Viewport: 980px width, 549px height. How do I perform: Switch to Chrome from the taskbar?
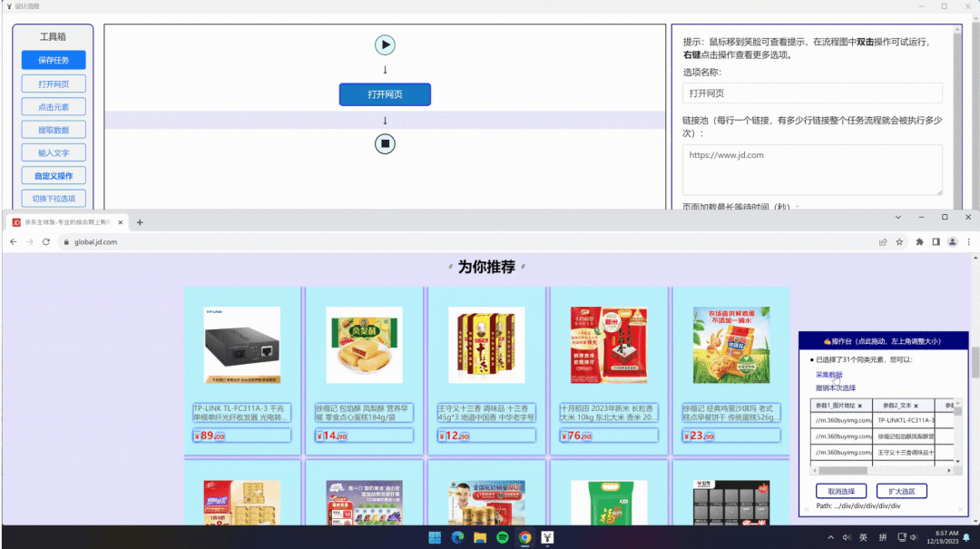pos(525,538)
